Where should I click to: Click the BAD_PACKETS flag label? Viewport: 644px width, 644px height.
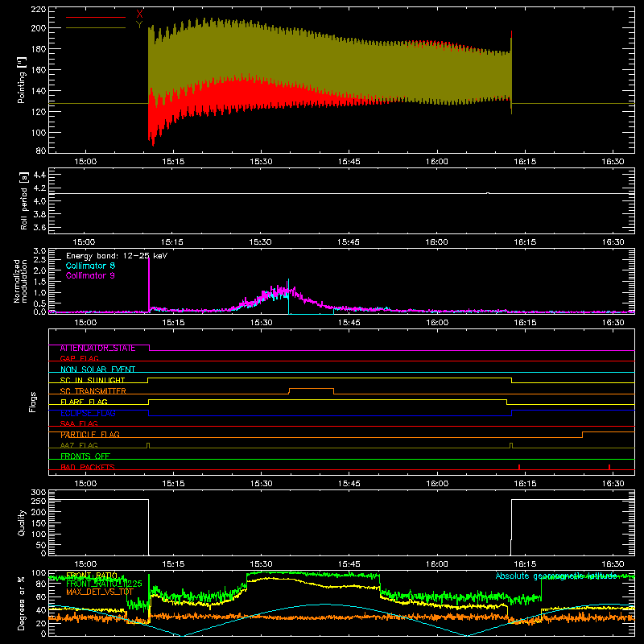(x=88, y=467)
